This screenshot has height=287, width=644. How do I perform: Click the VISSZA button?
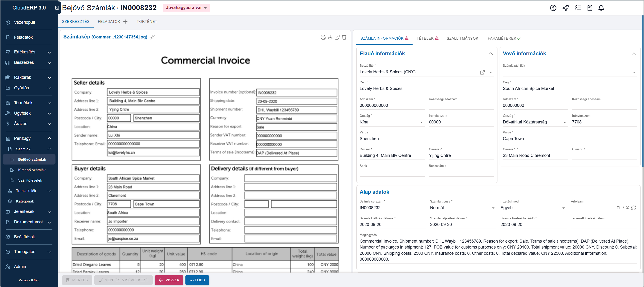tap(169, 280)
